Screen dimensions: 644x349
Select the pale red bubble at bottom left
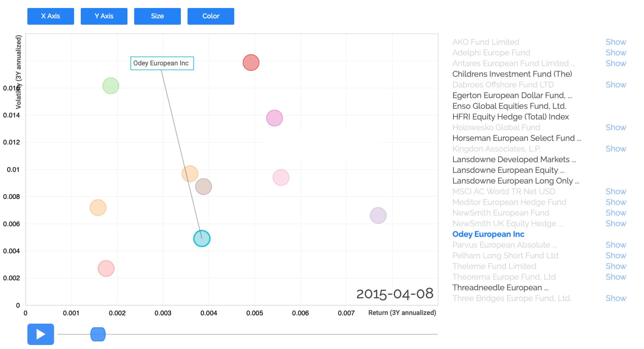[106, 268]
